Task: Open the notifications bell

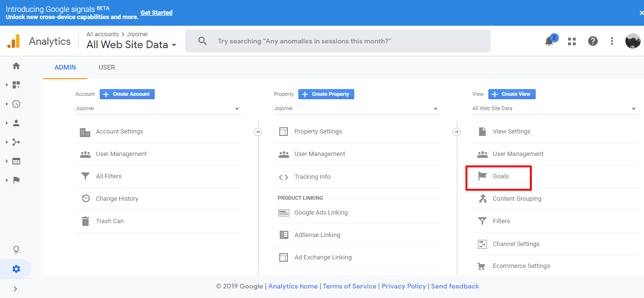Action: [x=549, y=41]
